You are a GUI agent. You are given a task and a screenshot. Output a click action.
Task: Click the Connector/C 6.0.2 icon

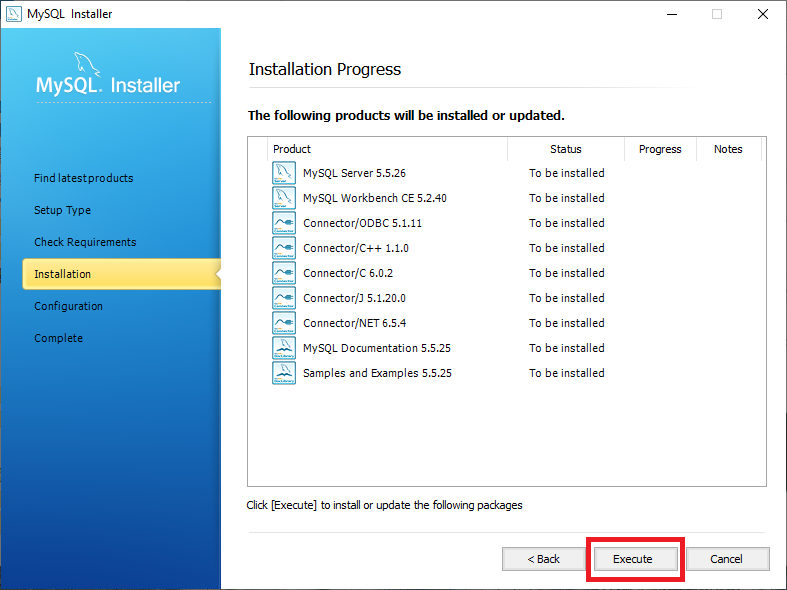coord(284,273)
